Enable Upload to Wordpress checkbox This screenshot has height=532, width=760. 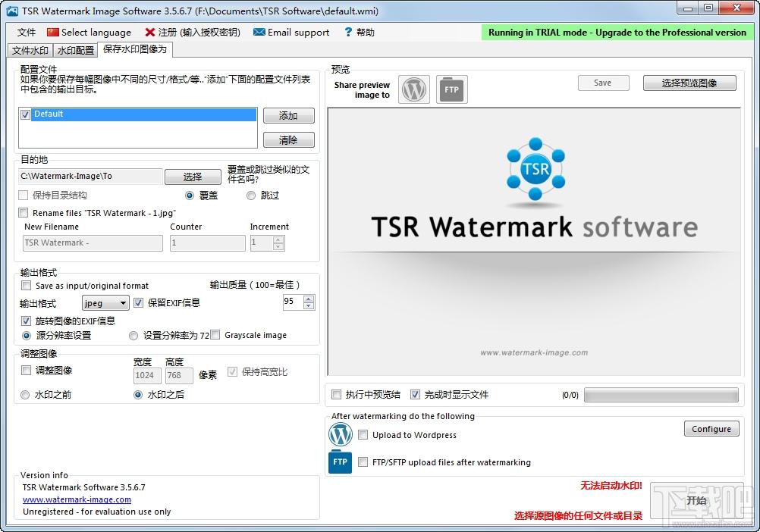pyautogui.click(x=363, y=435)
